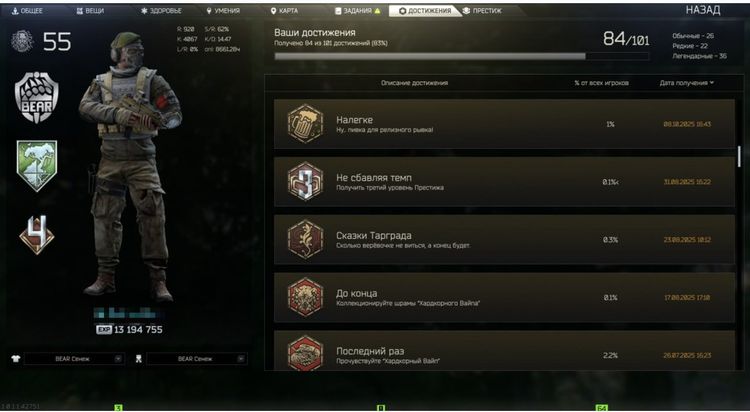
Task: Click the НАЗАД button
Action: [x=703, y=10]
